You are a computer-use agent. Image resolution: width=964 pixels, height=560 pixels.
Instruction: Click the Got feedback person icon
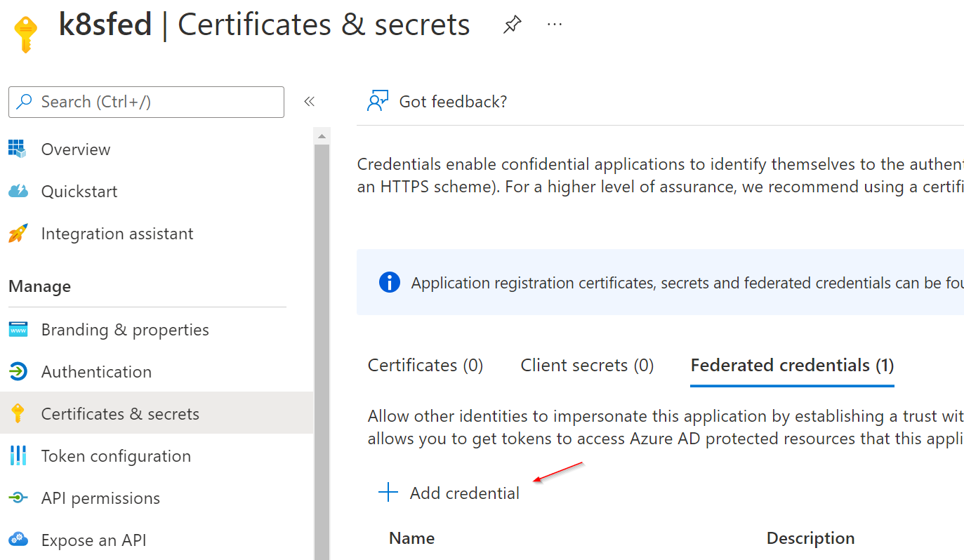pos(378,102)
